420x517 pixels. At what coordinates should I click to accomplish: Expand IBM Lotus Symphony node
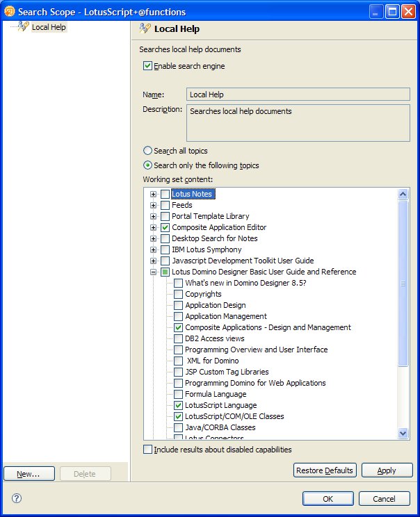[x=153, y=250]
